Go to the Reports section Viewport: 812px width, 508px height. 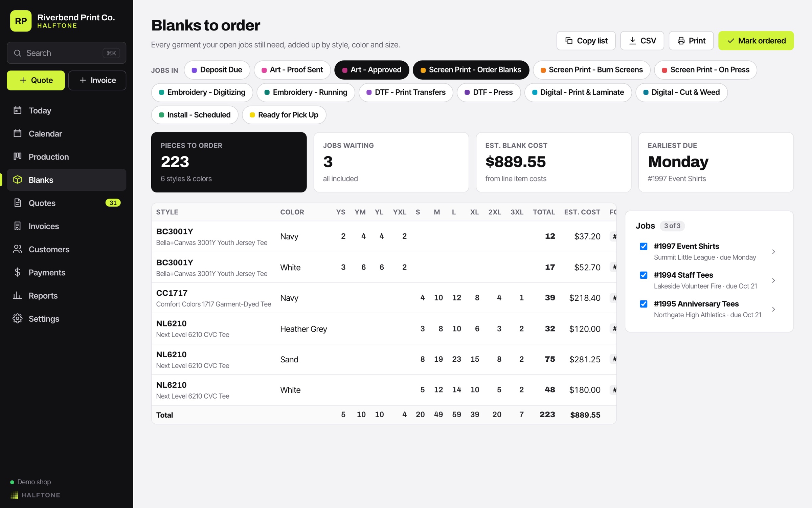point(66,295)
